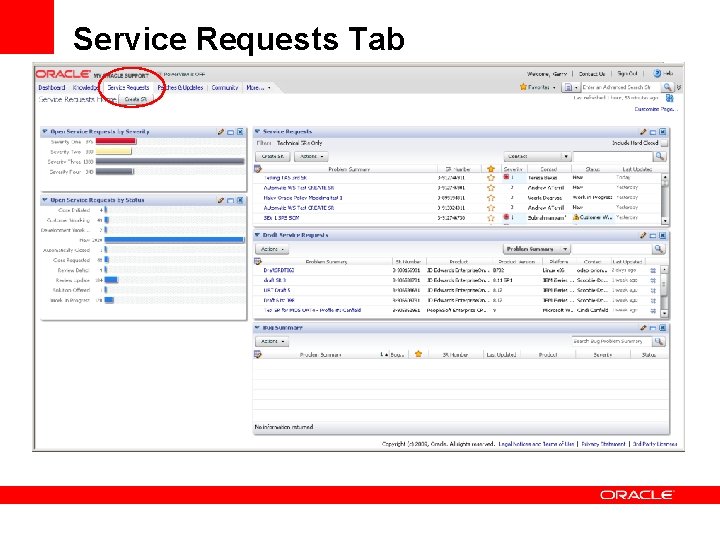Click the magnifier icon in the Bug Summary panel
The width and height of the screenshot is (720, 540).
coord(659,342)
